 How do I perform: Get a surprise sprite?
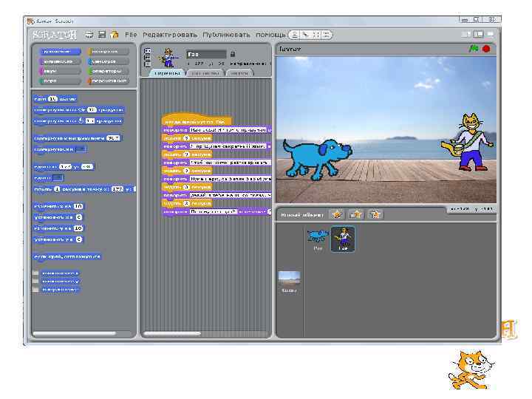[x=375, y=214]
